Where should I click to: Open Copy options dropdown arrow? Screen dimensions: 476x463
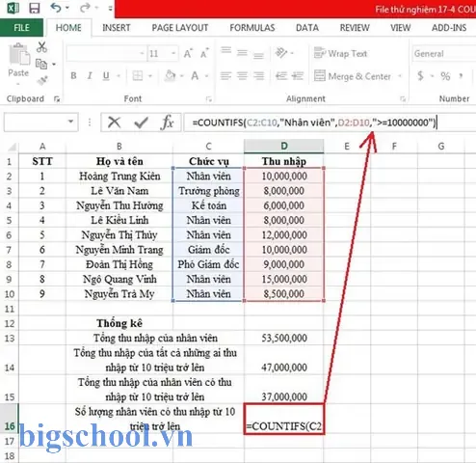54,65
